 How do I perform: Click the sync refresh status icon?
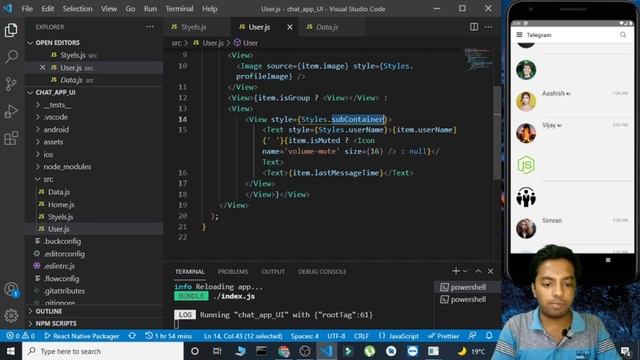[132, 336]
